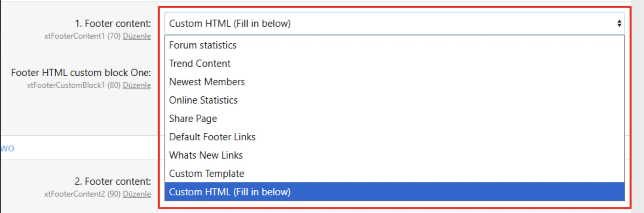This screenshot has width=644, height=213.
Task: Choose Trend Content from the list
Action: click(x=200, y=64)
